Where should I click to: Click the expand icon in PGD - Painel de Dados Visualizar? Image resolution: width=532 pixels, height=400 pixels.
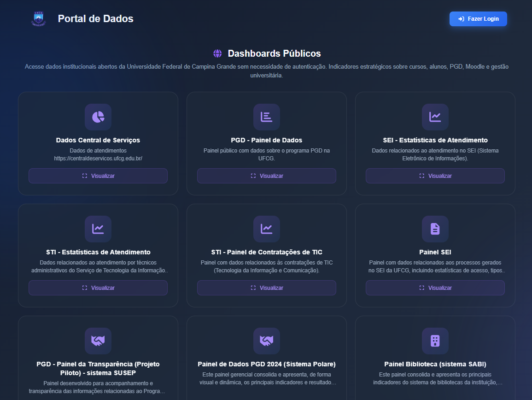253,176
